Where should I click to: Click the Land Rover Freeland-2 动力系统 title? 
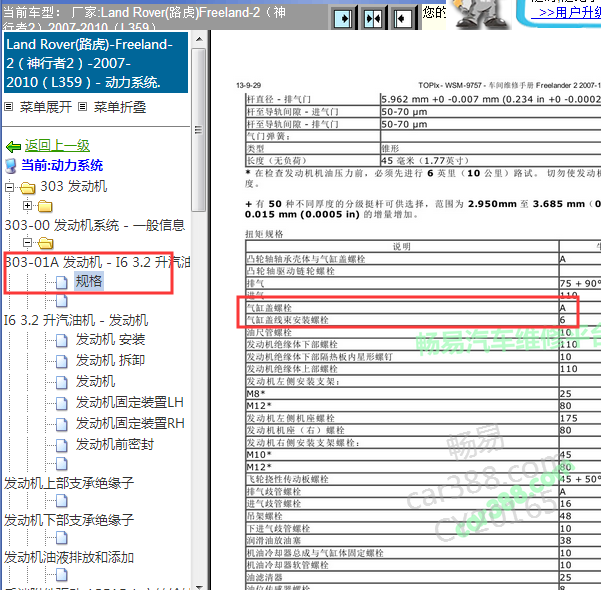(x=96, y=63)
